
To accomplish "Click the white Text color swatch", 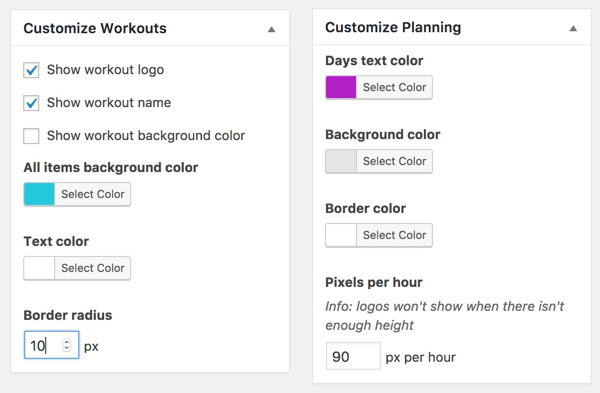I will [39, 268].
